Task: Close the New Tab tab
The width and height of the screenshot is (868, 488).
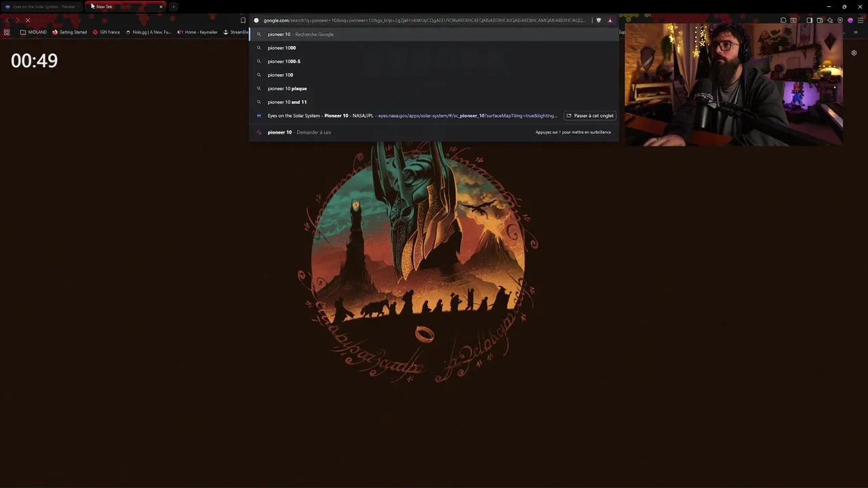Action: [161, 7]
